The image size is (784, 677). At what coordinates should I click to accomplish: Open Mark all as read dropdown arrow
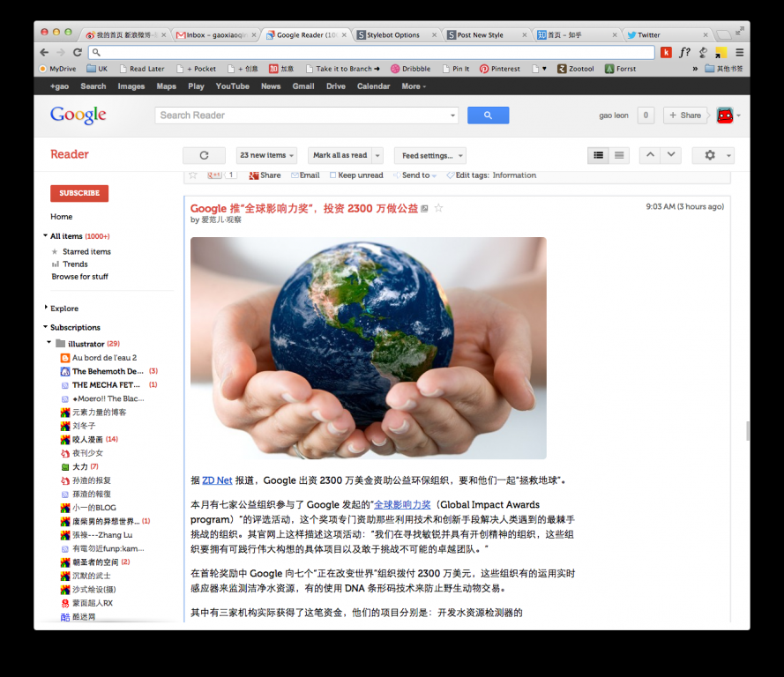(x=377, y=155)
